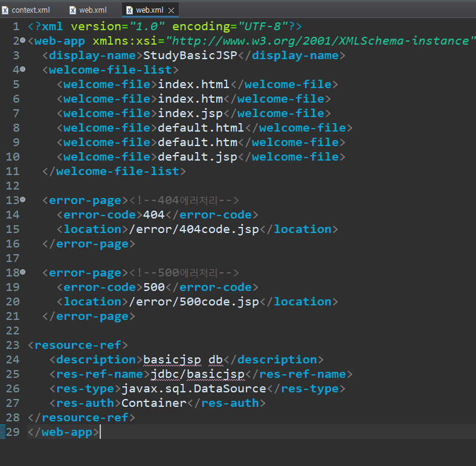Click line number 29 in gutter
The height and width of the screenshot is (466, 476).
(x=13, y=432)
